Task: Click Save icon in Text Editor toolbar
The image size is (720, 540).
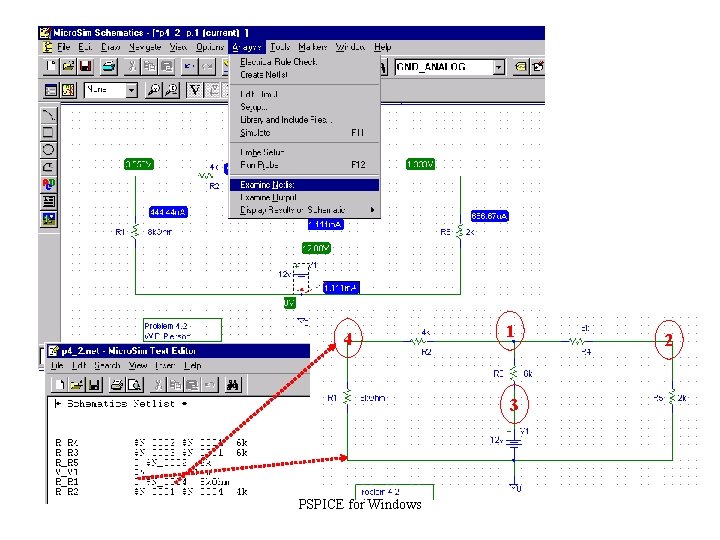Action: point(94,385)
